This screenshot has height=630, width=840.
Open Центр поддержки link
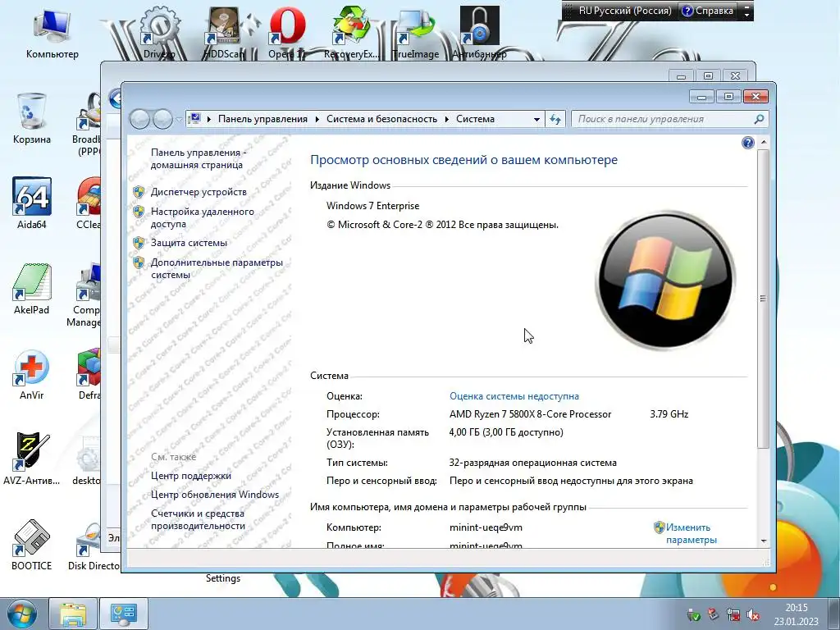point(190,476)
